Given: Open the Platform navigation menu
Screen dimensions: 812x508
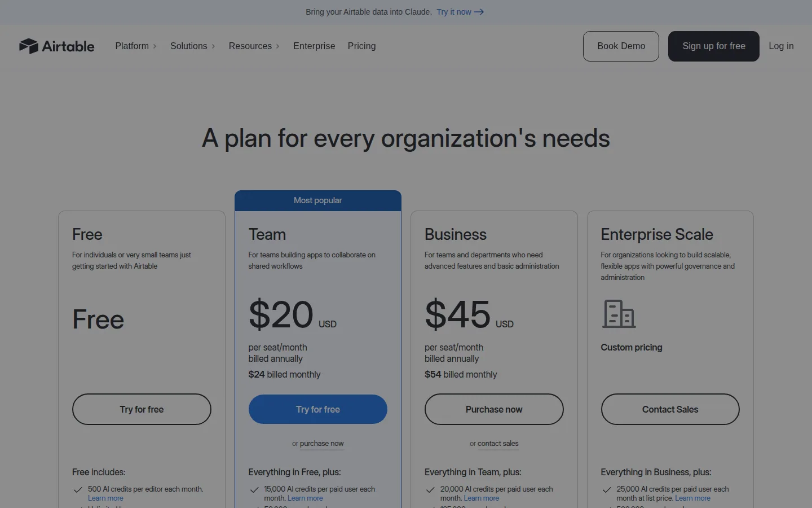Looking at the screenshot, I should click(x=136, y=46).
